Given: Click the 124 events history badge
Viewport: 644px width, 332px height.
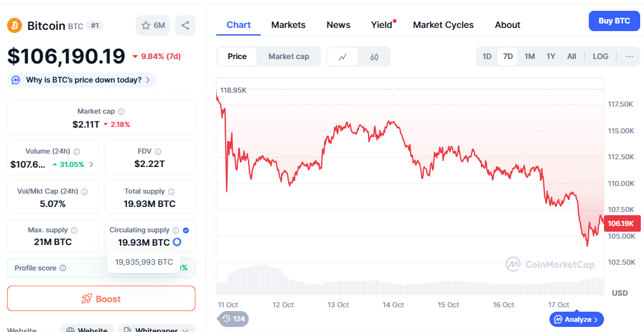Looking at the screenshot, I should [x=233, y=319].
